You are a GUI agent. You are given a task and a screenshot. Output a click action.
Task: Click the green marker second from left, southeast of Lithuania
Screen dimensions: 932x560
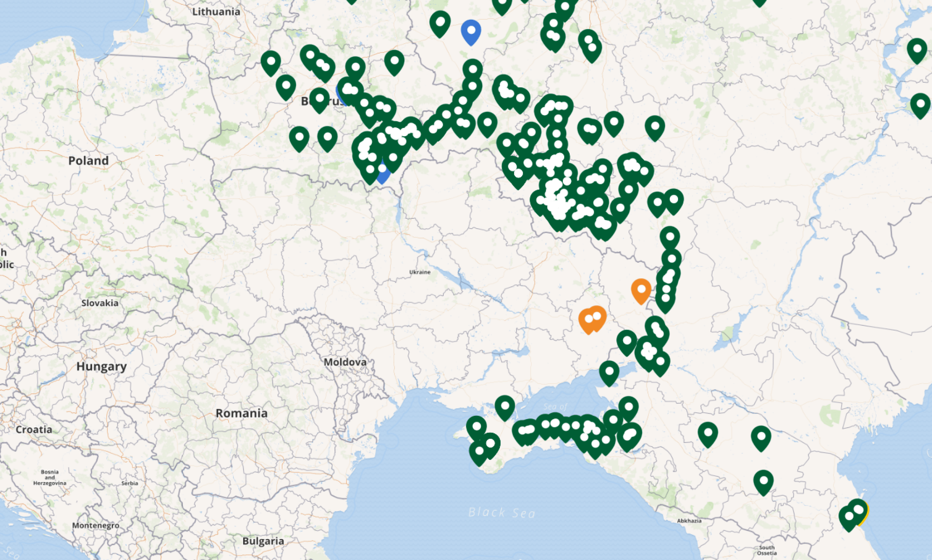(286, 87)
